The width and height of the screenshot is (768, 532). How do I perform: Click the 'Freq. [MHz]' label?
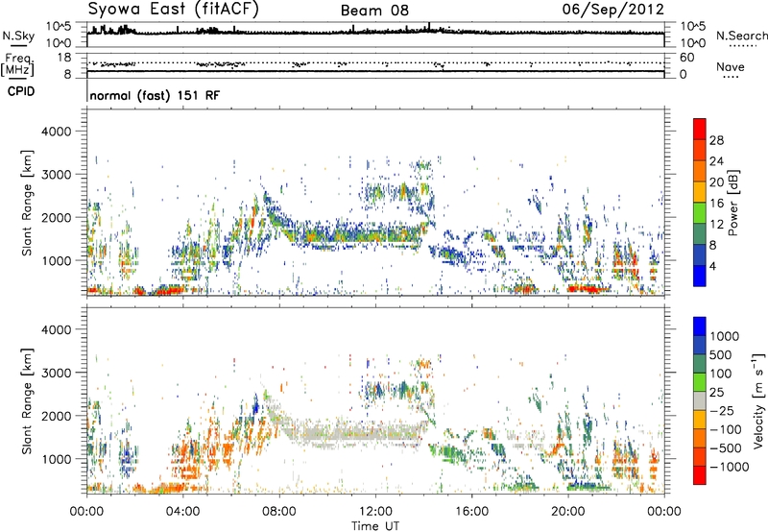pyautogui.click(x=18, y=65)
